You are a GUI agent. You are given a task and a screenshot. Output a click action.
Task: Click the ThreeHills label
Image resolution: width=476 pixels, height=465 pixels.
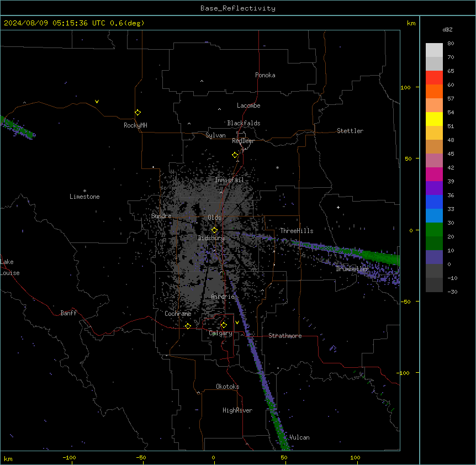[x=297, y=231]
